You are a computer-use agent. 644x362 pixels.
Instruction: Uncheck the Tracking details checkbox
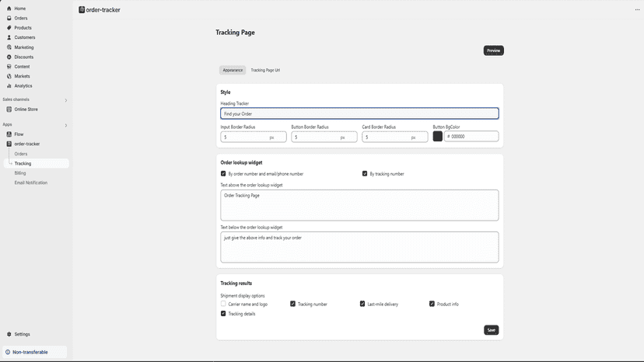click(223, 314)
